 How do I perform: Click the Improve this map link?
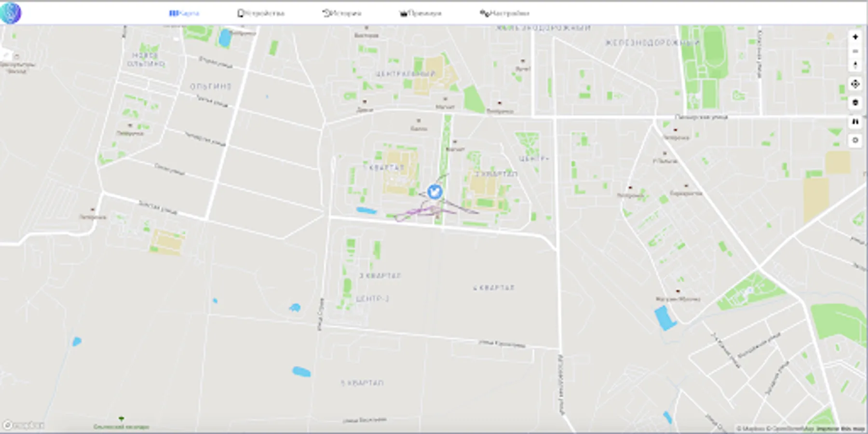[x=840, y=428]
